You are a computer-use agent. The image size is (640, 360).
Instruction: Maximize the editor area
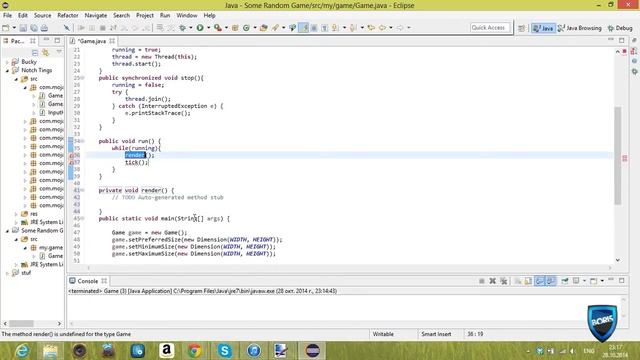tap(622, 40)
